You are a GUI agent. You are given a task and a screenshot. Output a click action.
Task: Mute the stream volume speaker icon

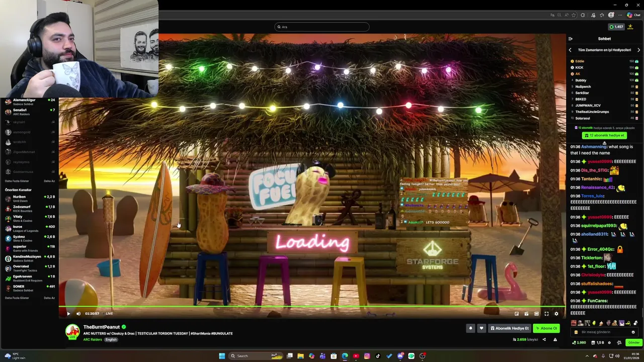coord(78,314)
